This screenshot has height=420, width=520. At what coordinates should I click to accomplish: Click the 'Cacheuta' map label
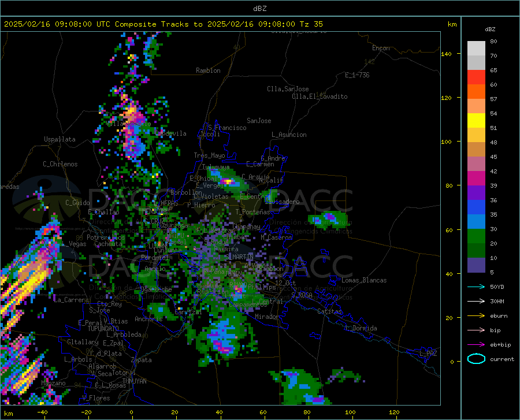108,244
